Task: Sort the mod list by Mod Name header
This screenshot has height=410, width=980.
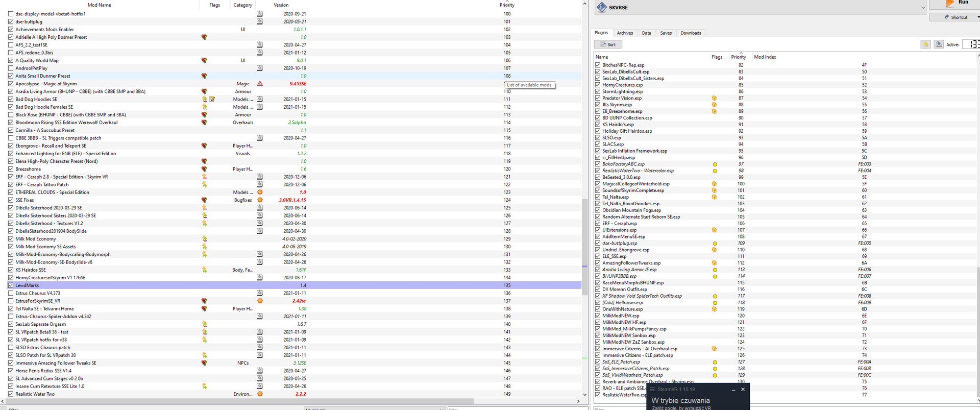Action: [100, 5]
